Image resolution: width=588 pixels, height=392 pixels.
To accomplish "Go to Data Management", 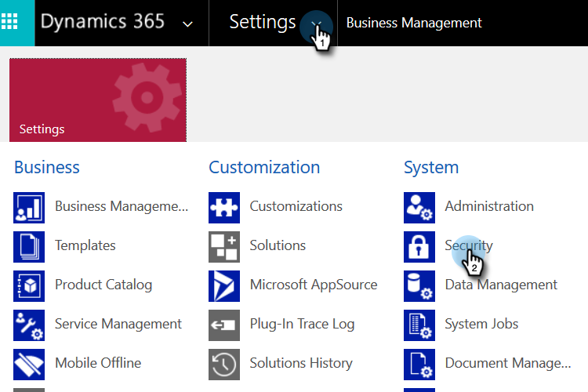I will 501,285.
